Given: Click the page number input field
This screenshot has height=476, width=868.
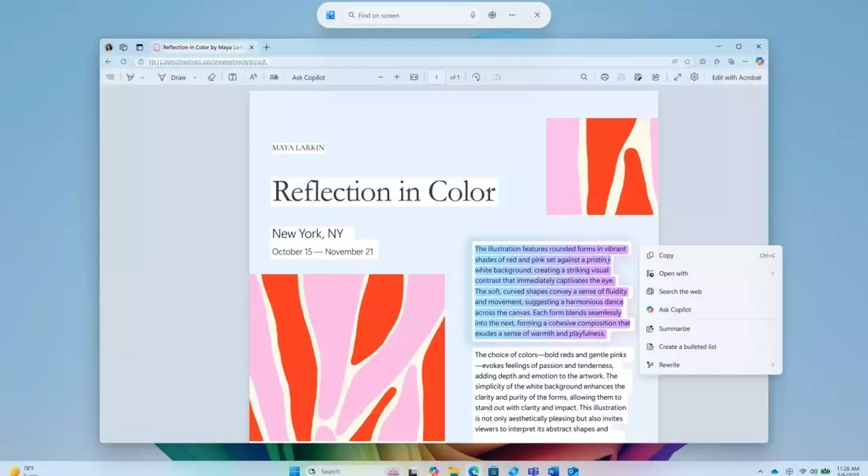Looking at the screenshot, I should click(x=437, y=77).
